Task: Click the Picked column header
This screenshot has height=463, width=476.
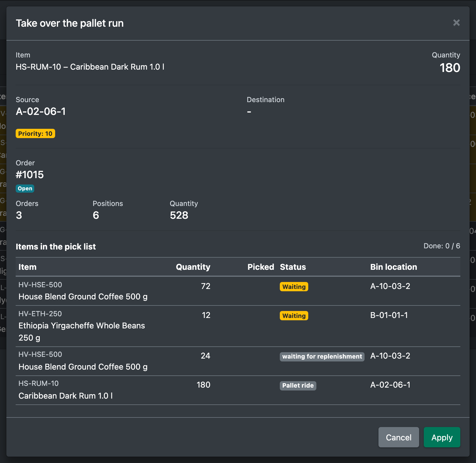Action: point(261,267)
